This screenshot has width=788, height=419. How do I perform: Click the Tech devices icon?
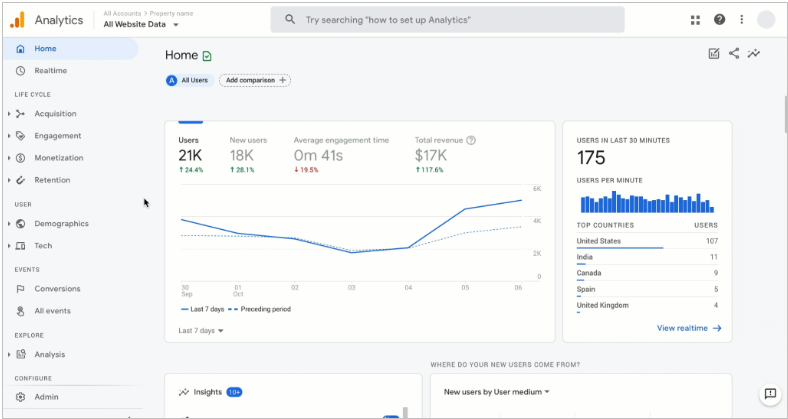(20, 246)
